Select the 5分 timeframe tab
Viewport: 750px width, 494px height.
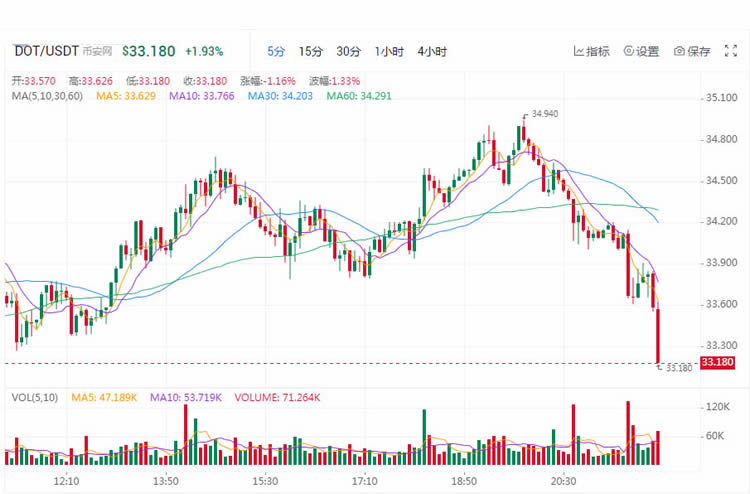(x=276, y=52)
